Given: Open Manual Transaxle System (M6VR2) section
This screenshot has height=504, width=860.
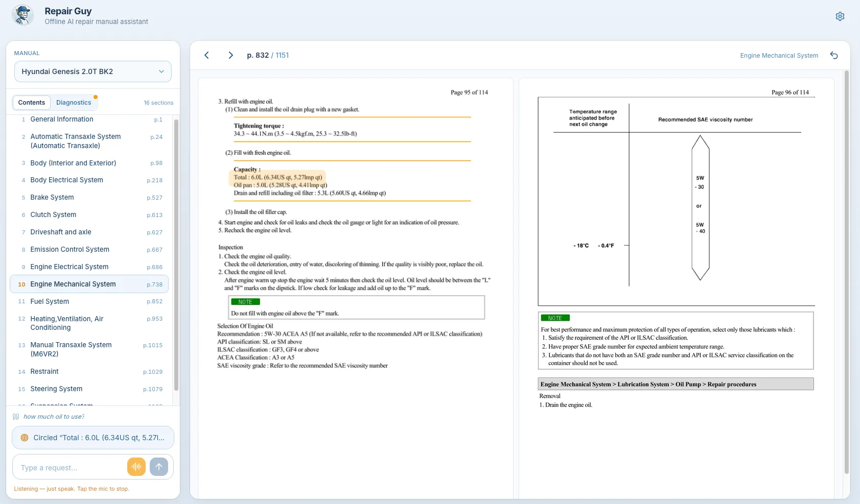Looking at the screenshot, I should point(89,349).
